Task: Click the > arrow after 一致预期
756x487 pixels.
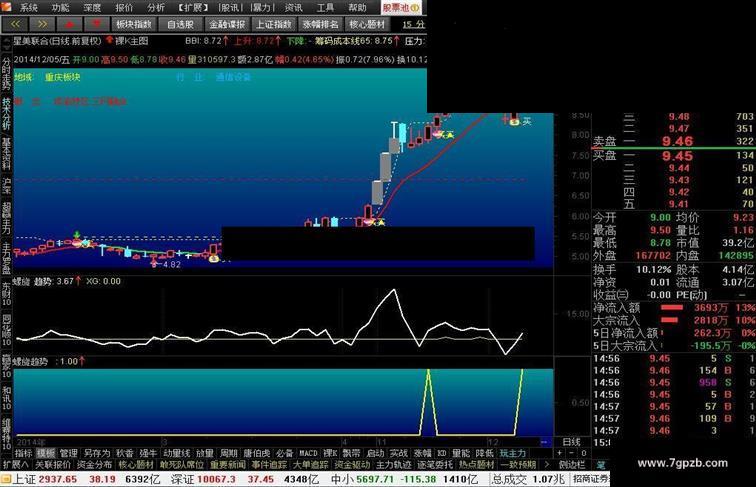Action: pos(547,465)
